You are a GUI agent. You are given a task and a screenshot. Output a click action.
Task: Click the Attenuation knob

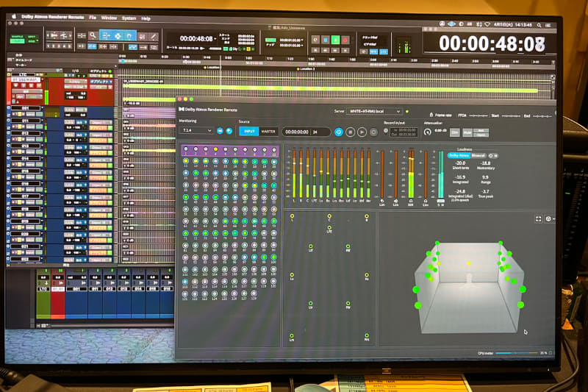coord(427,132)
